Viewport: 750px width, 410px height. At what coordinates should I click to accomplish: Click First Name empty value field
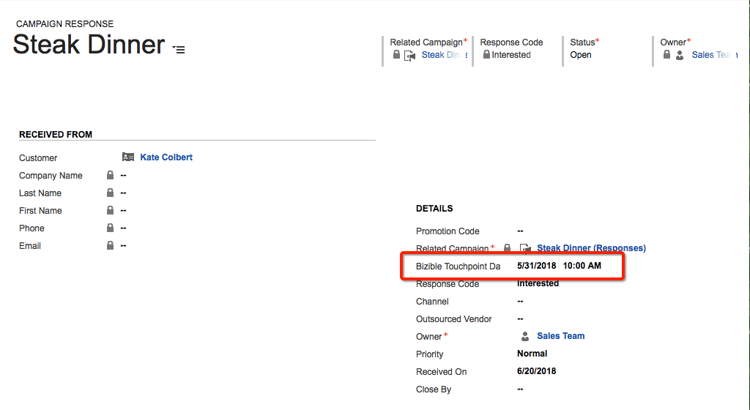tap(123, 211)
